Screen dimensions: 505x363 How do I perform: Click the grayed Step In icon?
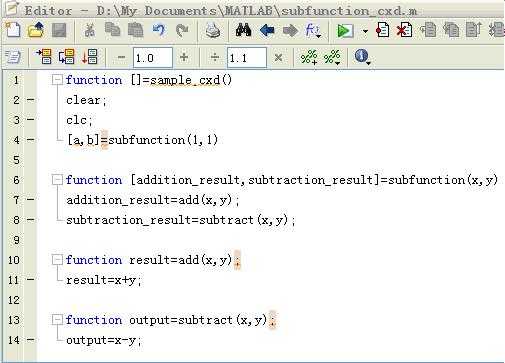coord(451,30)
